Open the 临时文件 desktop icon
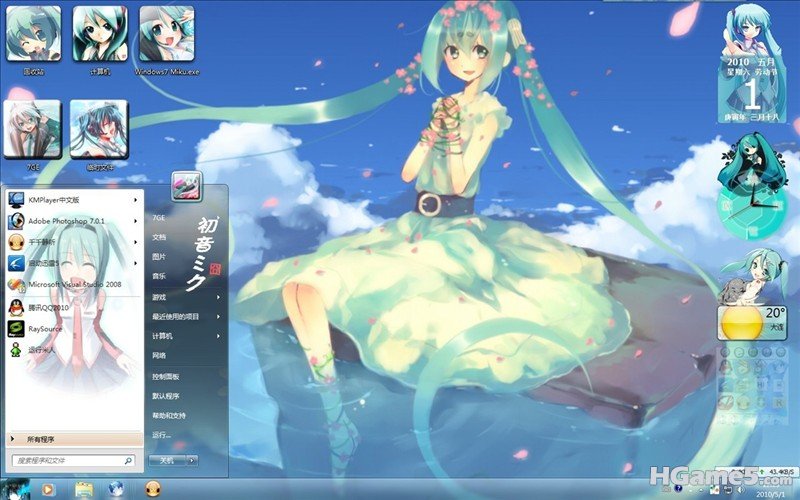 click(99, 129)
